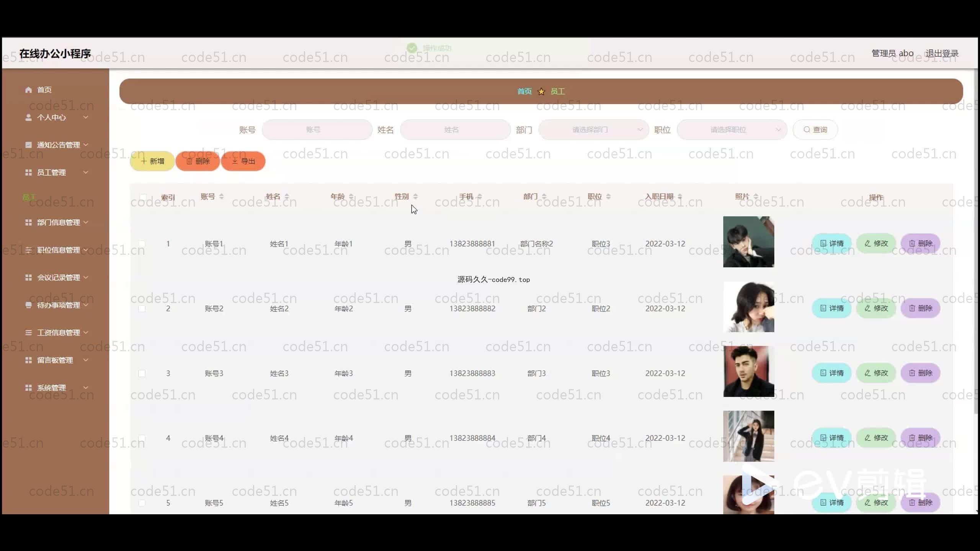980x551 pixels.
Task: Click the 通知公告管理 sidebar icon
Action: tap(28, 145)
